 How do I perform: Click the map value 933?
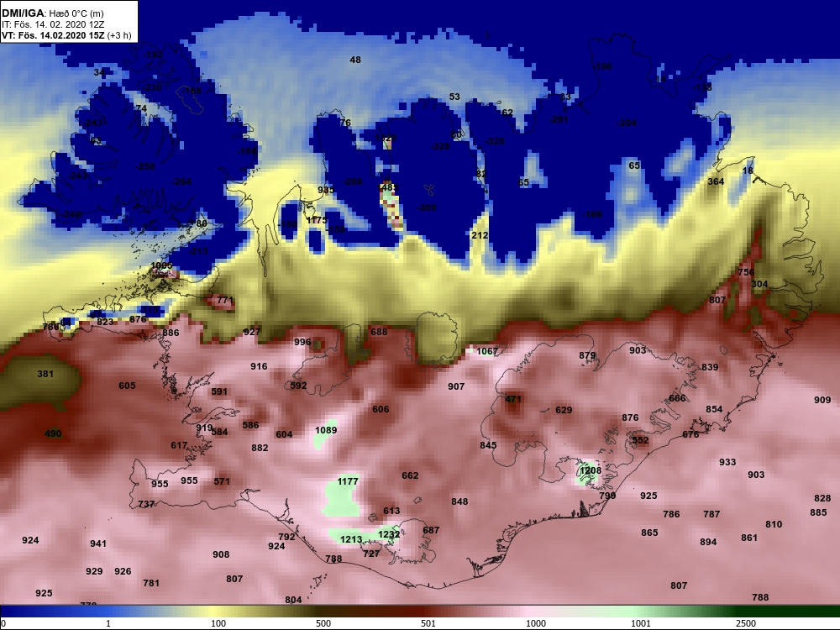point(727,462)
